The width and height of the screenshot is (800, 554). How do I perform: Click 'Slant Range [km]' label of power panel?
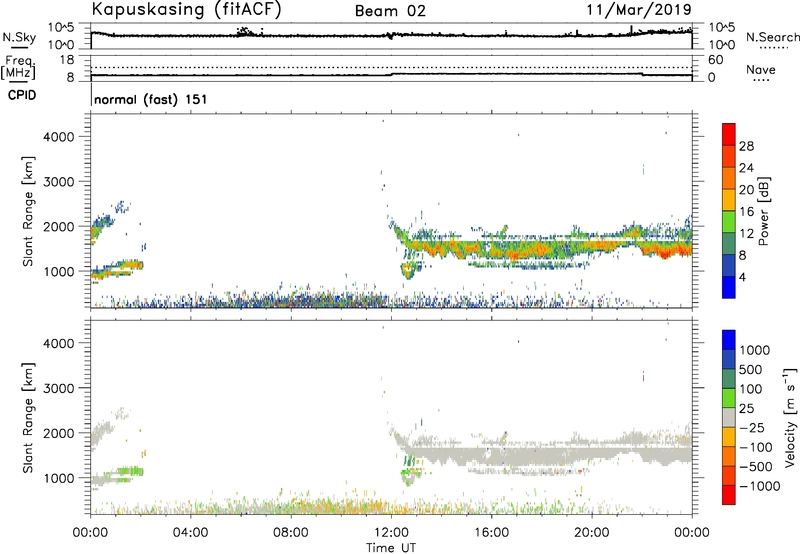pyautogui.click(x=28, y=211)
